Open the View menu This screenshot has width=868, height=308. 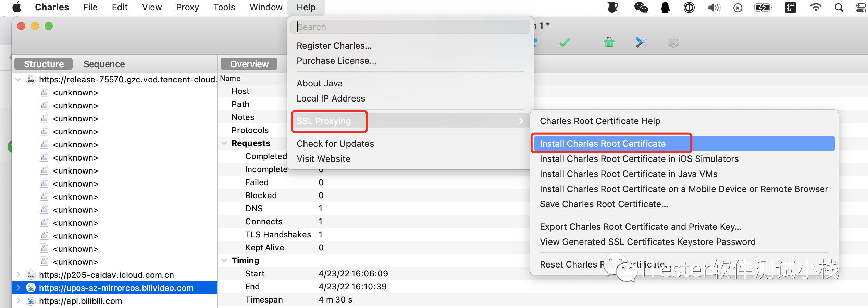[x=152, y=7]
